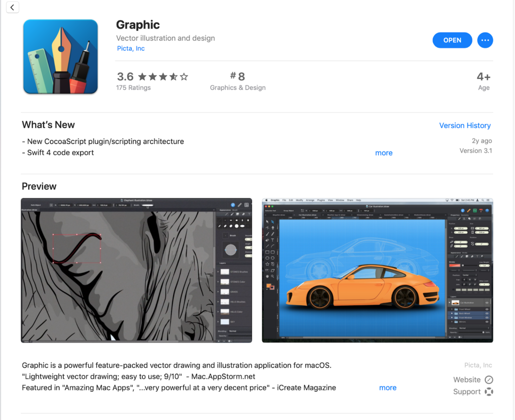This screenshot has width=515, height=420.
Task: Open the Support link
Action: (473, 391)
